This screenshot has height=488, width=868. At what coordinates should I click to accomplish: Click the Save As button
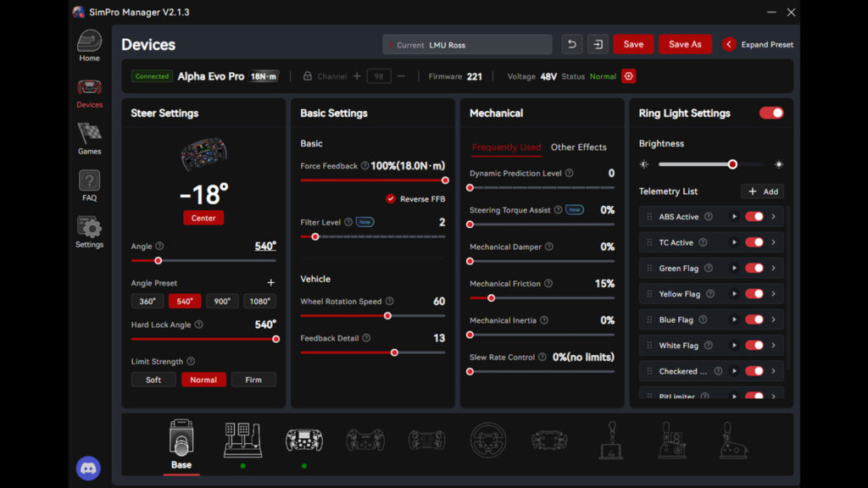685,44
